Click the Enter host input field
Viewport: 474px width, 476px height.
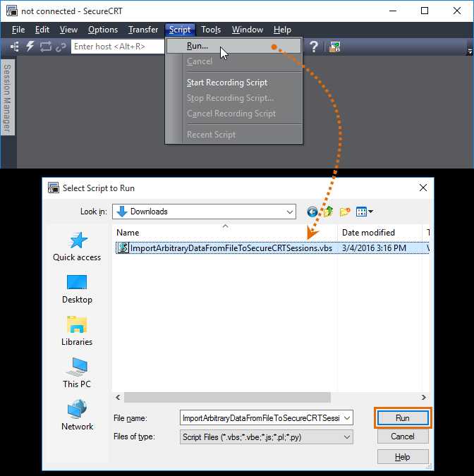[x=118, y=47]
